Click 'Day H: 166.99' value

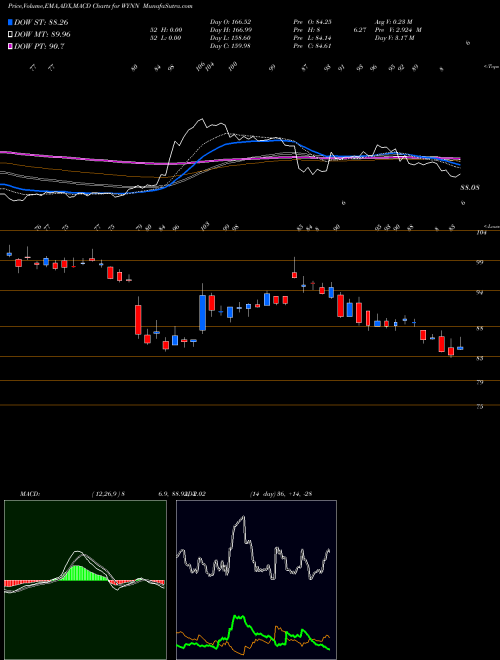[x=231, y=30]
